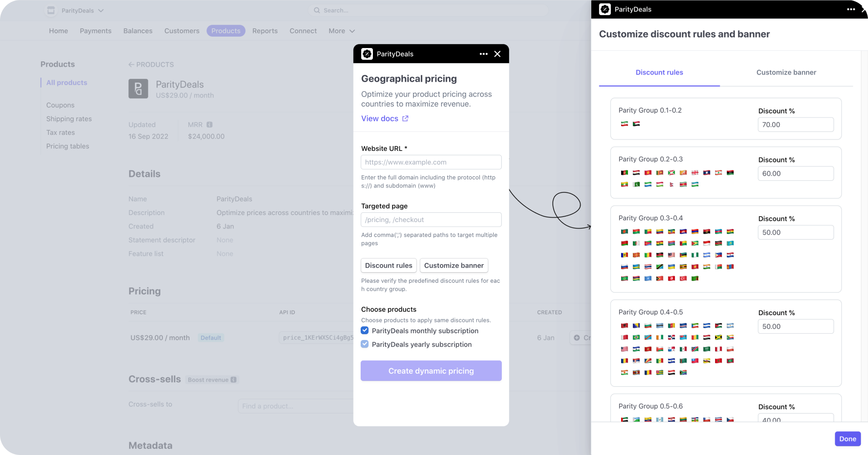Edit discount percent for Parity Group 0.1-0.2

[795, 125]
